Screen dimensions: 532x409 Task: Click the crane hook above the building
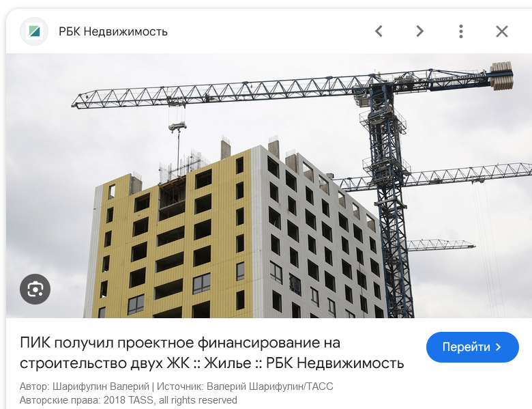tap(177, 127)
